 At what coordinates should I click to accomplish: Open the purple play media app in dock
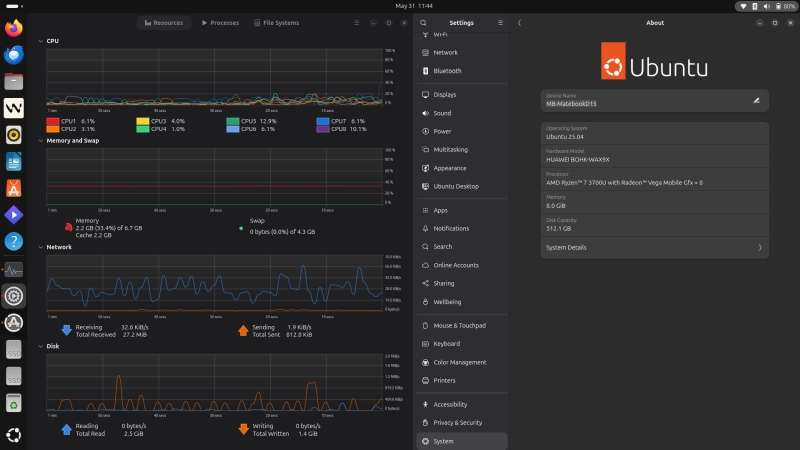tap(14, 215)
